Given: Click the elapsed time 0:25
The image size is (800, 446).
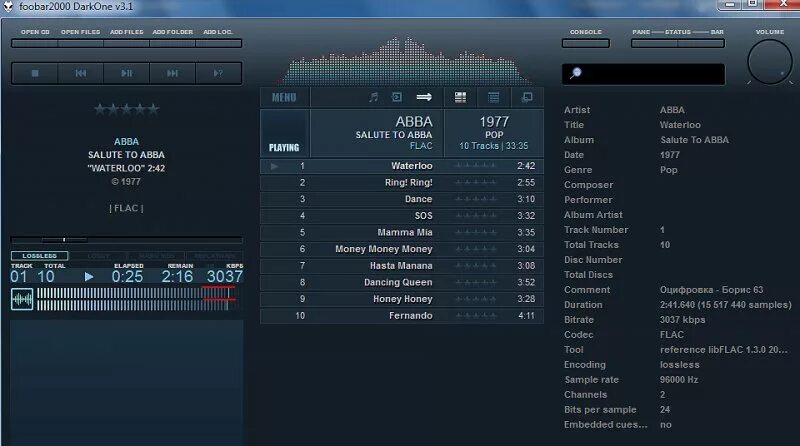Looking at the screenshot, I should click(127, 277).
